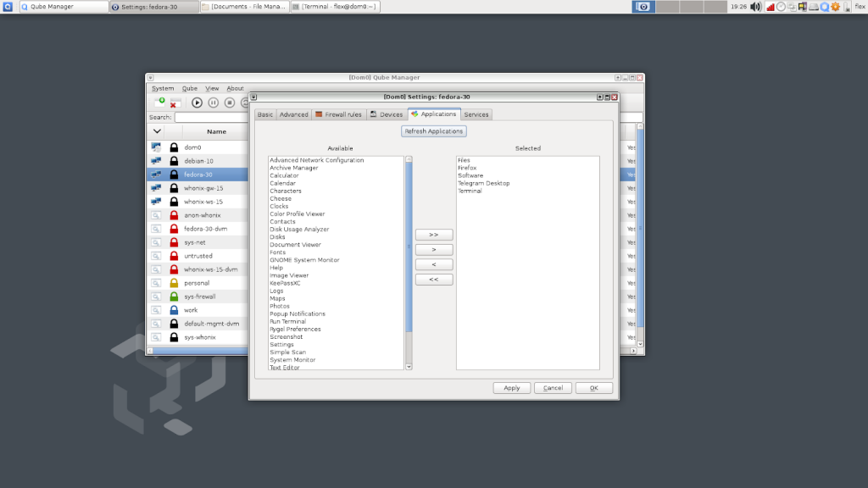Switch to Documents File Manager in taskbar

244,7
